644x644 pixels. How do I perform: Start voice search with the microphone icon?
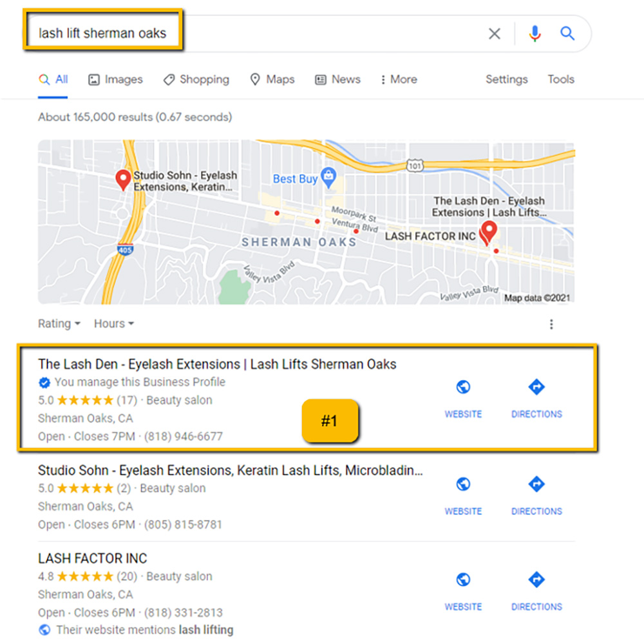coord(535,33)
